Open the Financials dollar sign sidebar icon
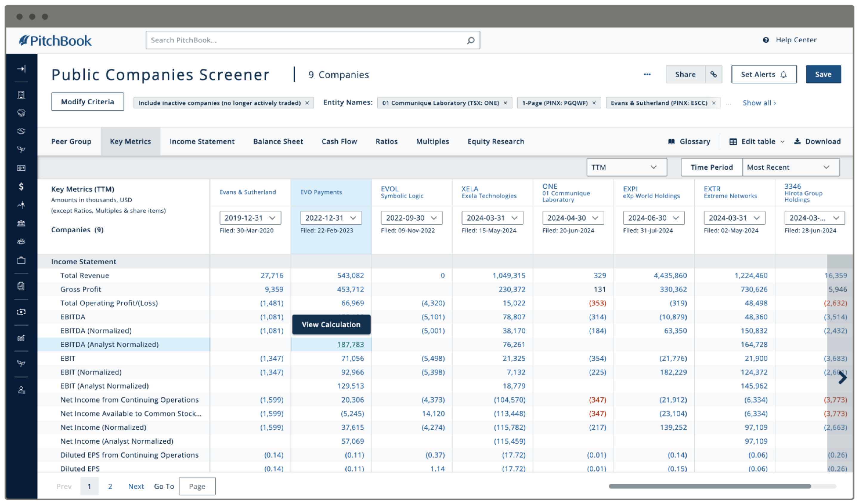 click(x=22, y=186)
